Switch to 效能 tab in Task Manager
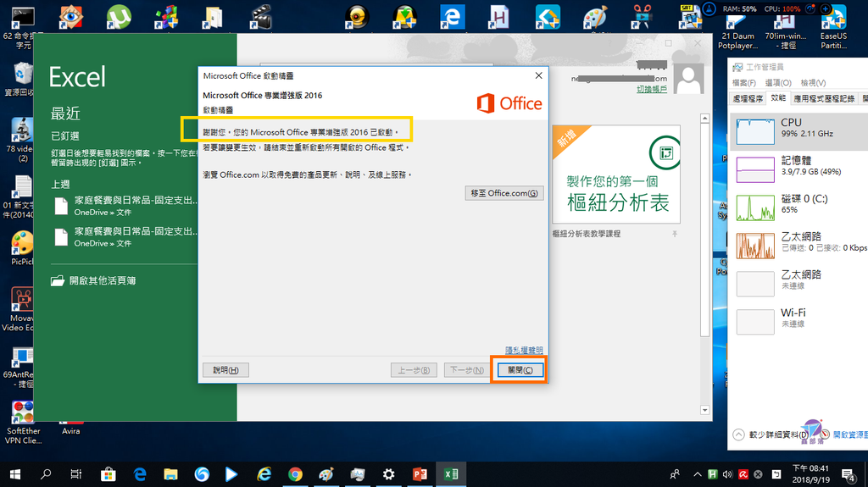Viewport: 868px width, 487px height. (x=778, y=98)
